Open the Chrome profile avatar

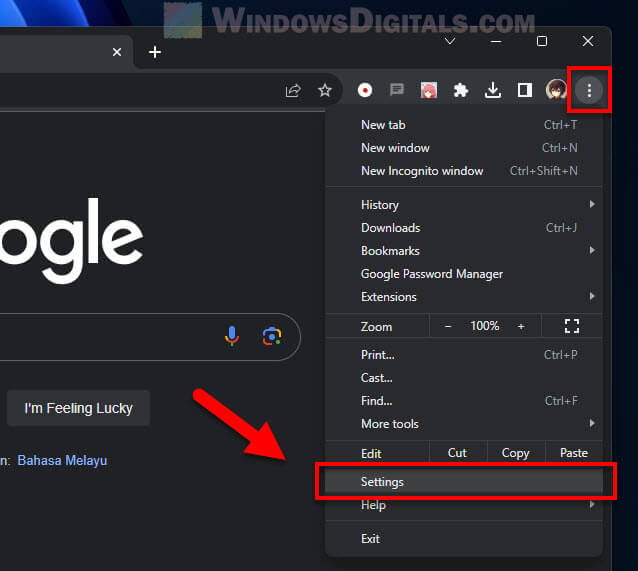[556, 90]
